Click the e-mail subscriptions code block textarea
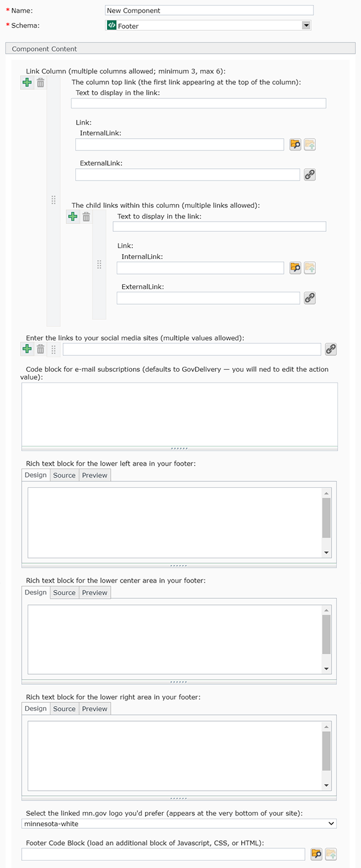Image resolution: width=361 pixels, height=868 pixels. (179, 414)
